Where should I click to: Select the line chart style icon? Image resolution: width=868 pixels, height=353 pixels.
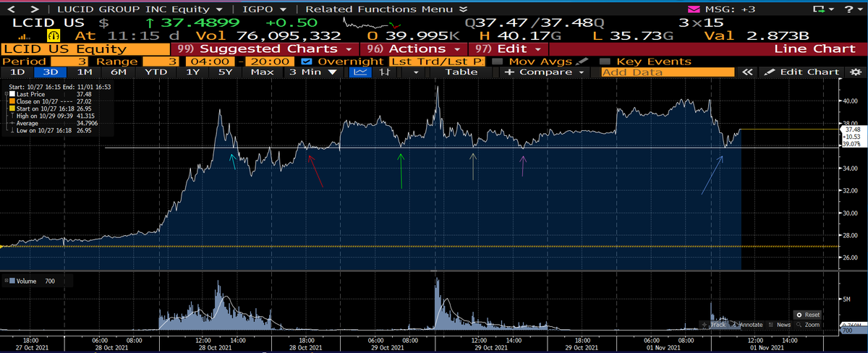coord(359,72)
